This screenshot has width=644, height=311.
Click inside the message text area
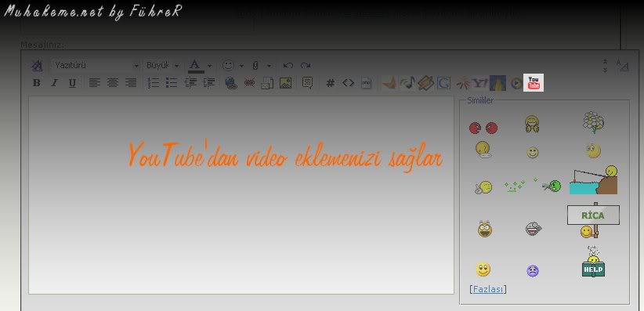tap(241, 195)
